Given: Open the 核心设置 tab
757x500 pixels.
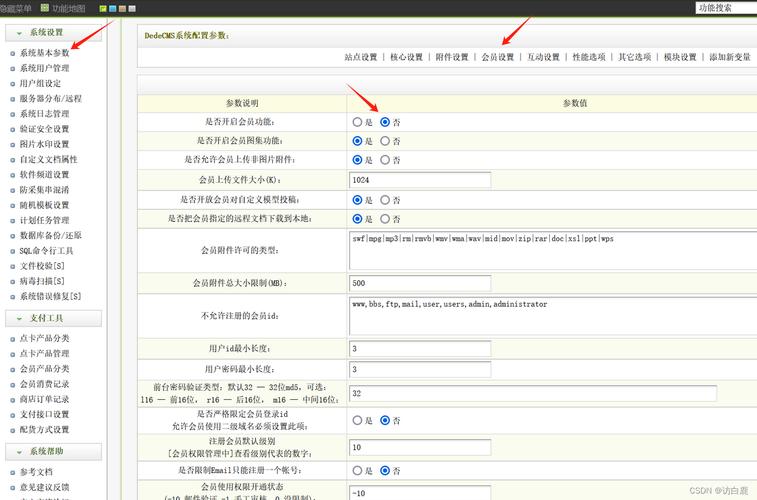Looking at the screenshot, I should (x=407, y=57).
